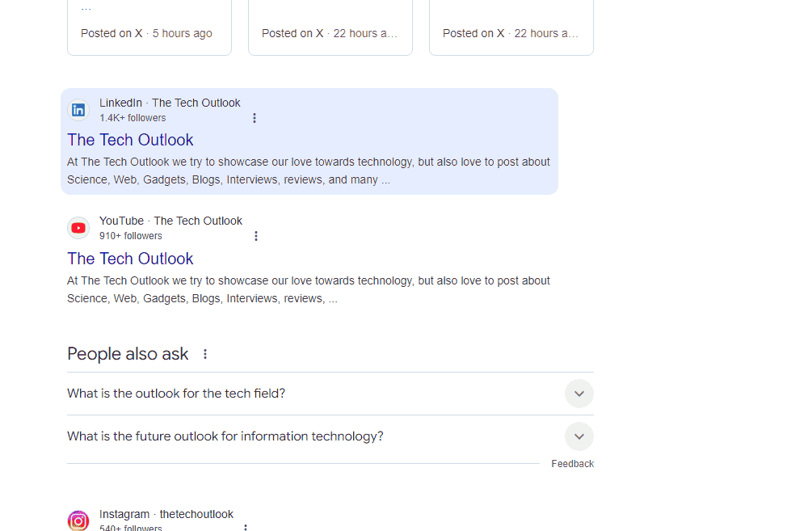The height and width of the screenshot is (531, 812).
Task: Expand chevron for 'outlook for the tech field'
Action: 578,394
